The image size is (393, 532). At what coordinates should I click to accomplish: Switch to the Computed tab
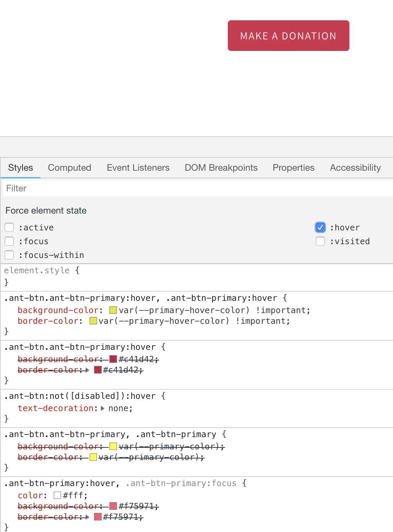(x=70, y=168)
